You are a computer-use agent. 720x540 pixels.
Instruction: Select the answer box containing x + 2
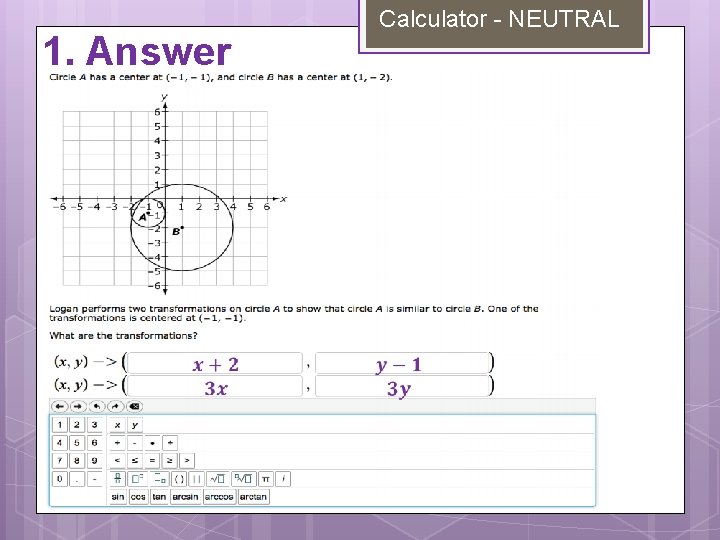[x=215, y=363]
